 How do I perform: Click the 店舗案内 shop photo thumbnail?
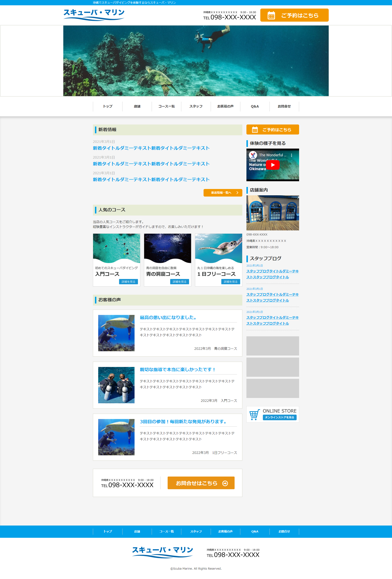(272, 213)
